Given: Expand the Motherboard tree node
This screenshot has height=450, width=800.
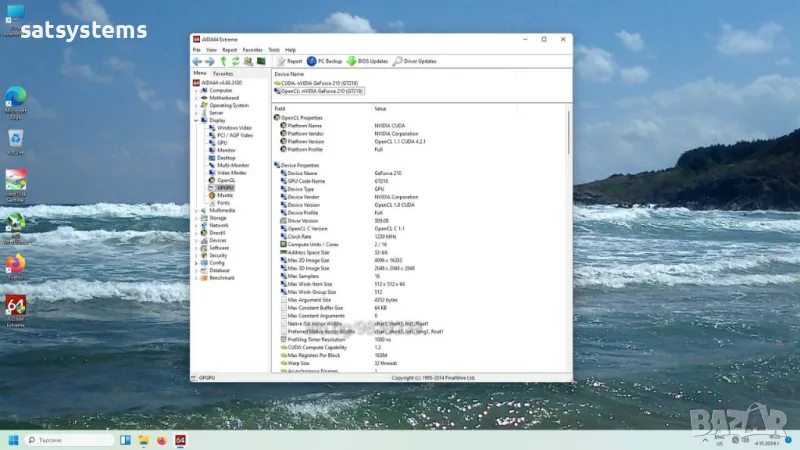Looking at the screenshot, I should coord(197,97).
